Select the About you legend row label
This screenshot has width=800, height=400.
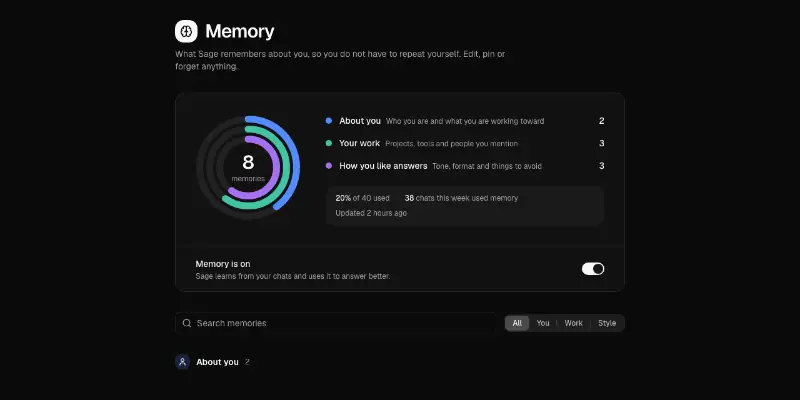click(360, 121)
